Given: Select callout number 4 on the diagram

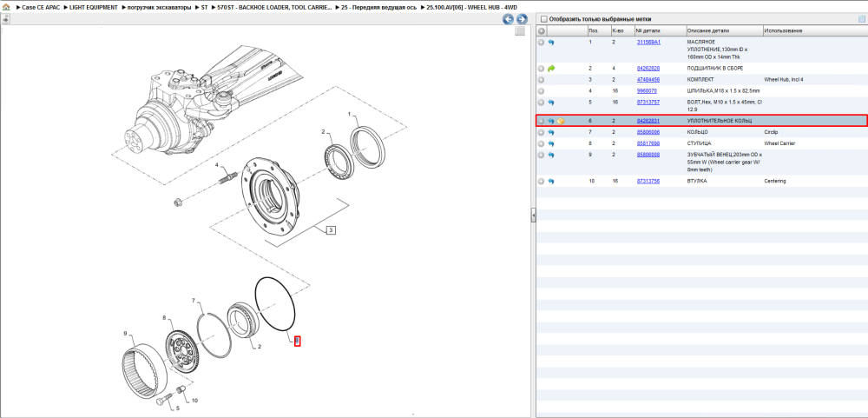Looking at the screenshot, I should click(217, 164).
